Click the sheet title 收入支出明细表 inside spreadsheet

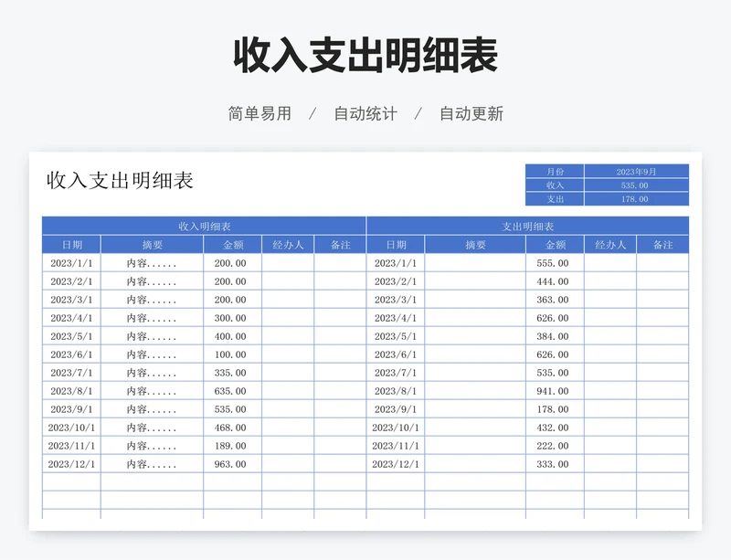point(120,181)
